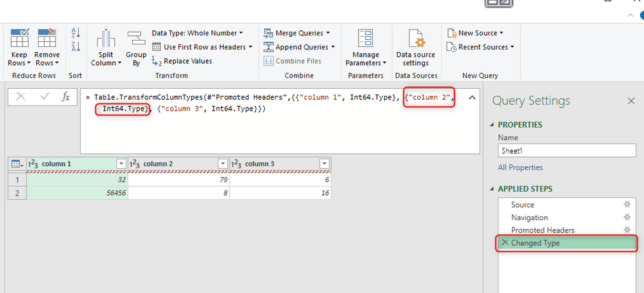
Task: Select cell with value 8
Action: 179,193
